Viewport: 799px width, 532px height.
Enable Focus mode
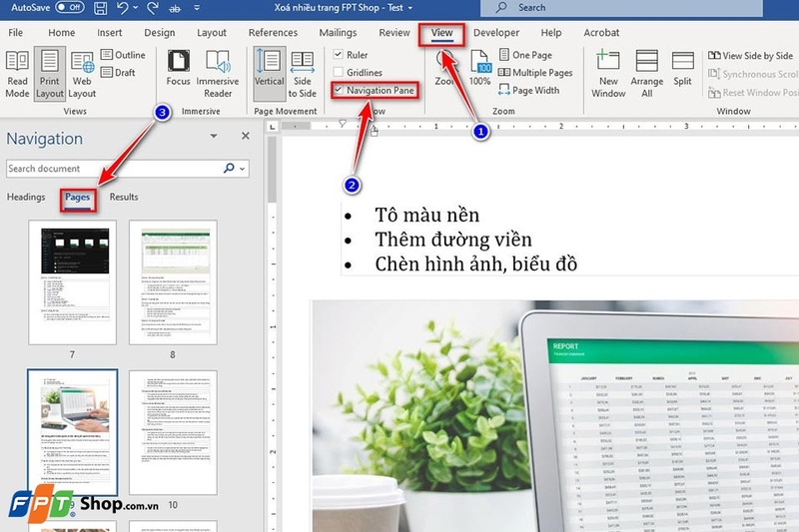[179, 68]
